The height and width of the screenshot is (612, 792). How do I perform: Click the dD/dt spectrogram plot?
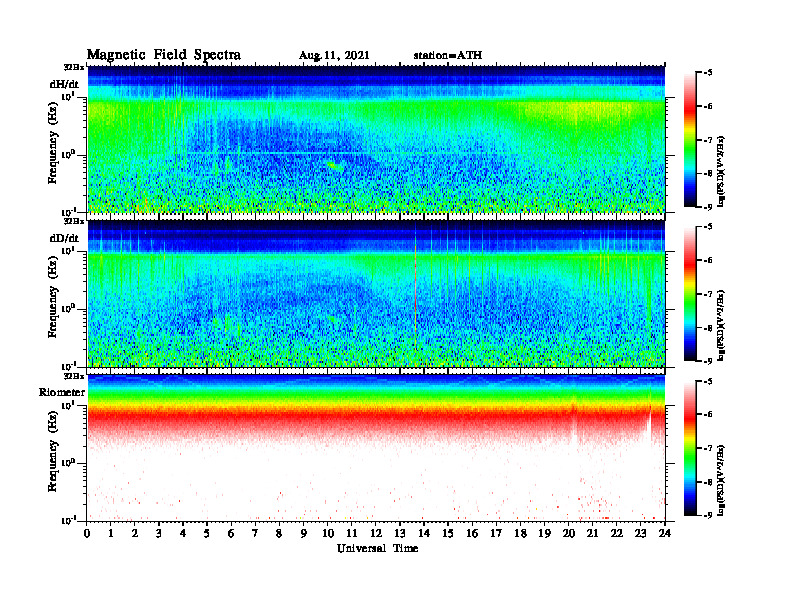click(376, 293)
